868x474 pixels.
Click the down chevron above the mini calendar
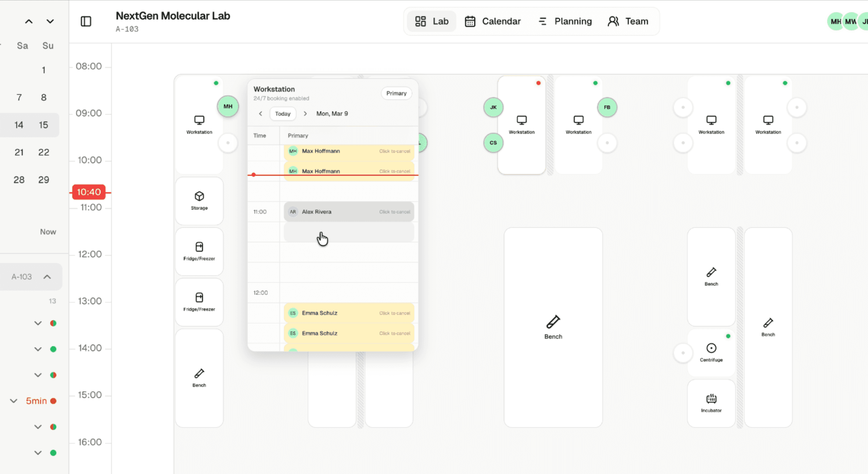[50, 21]
